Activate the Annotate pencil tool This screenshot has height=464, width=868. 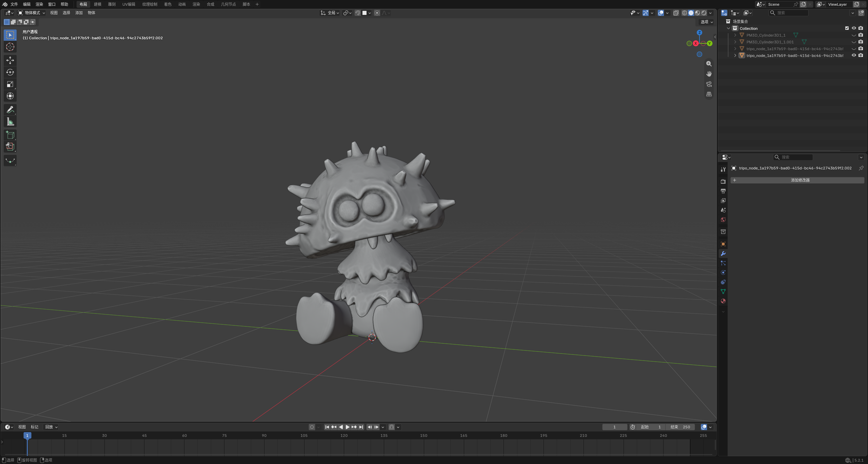coord(10,110)
